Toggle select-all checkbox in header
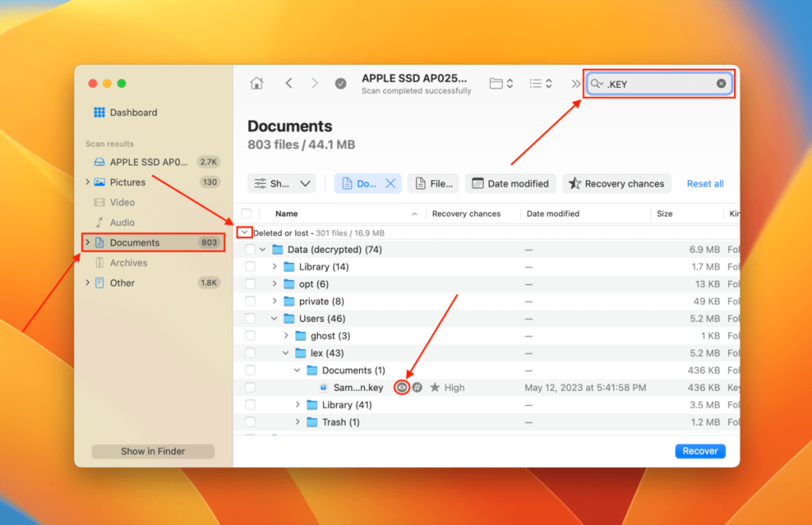The image size is (812, 525). (x=247, y=213)
